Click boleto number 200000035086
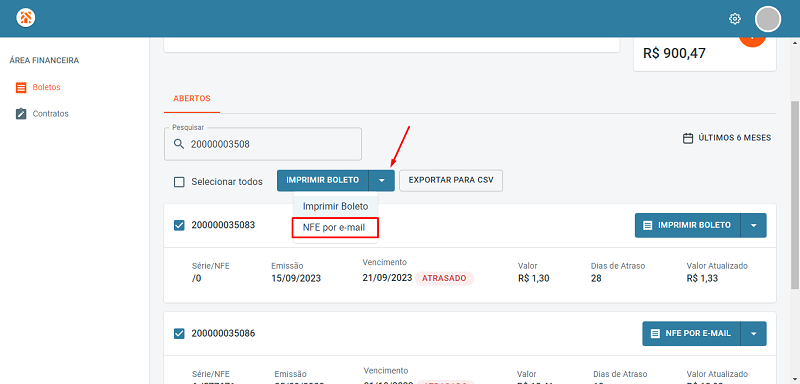This screenshot has height=384, width=800. click(223, 334)
